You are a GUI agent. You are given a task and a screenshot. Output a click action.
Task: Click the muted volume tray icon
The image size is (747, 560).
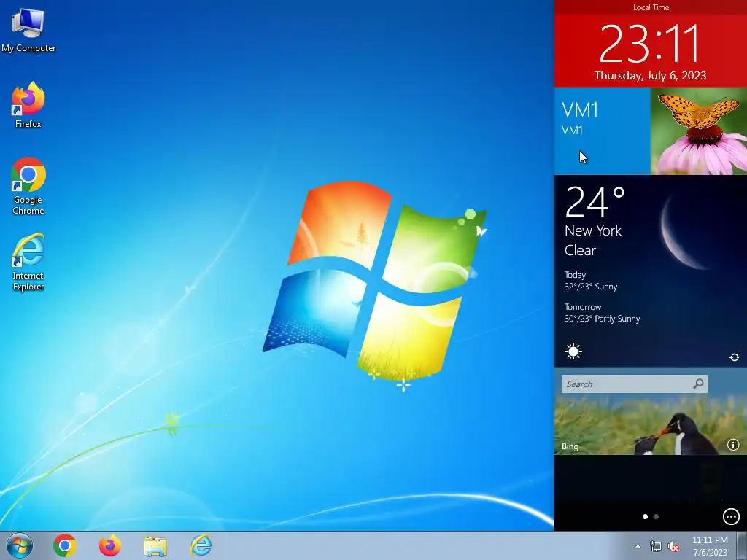click(673, 547)
